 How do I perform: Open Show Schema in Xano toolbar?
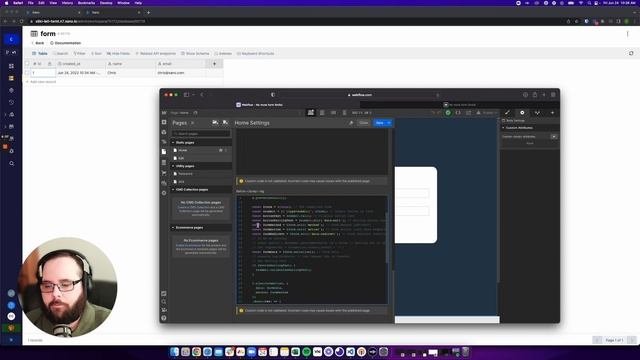click(195, 53)
